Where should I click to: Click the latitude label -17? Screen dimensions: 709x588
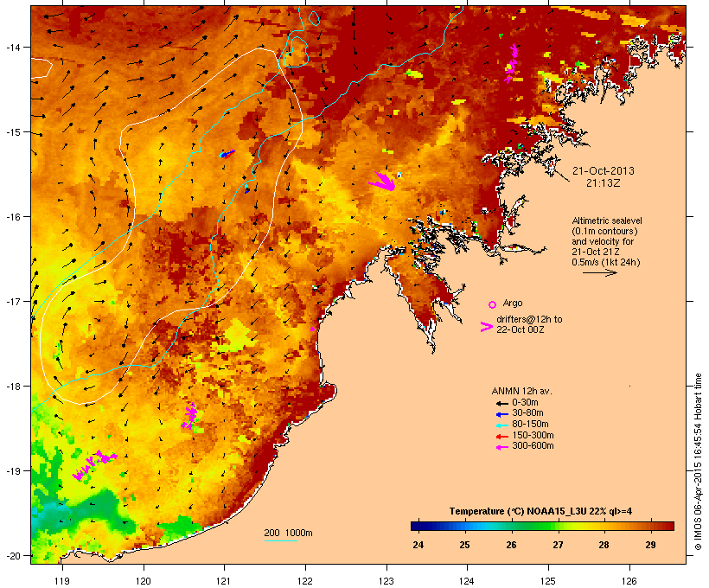coord(12,301)
